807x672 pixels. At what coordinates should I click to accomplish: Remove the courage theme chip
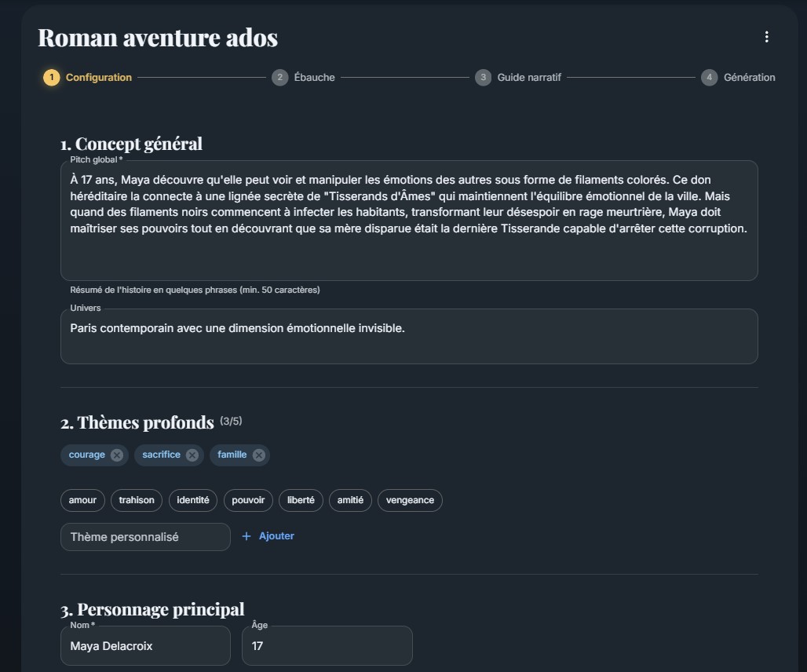point(117,455)
